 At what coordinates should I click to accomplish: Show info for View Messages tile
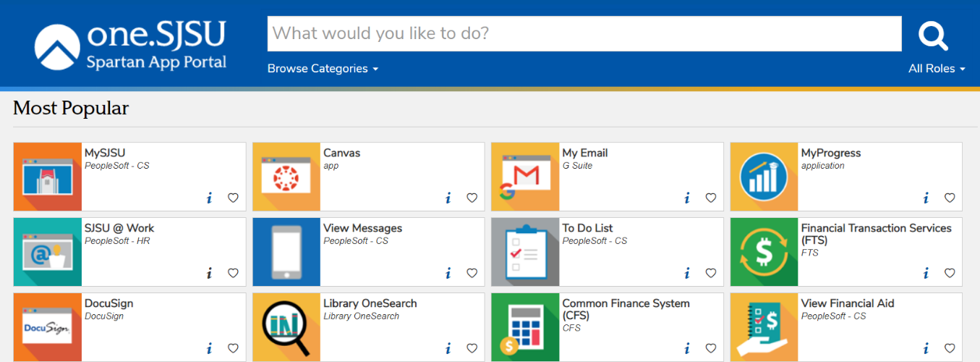click(448, 273)
